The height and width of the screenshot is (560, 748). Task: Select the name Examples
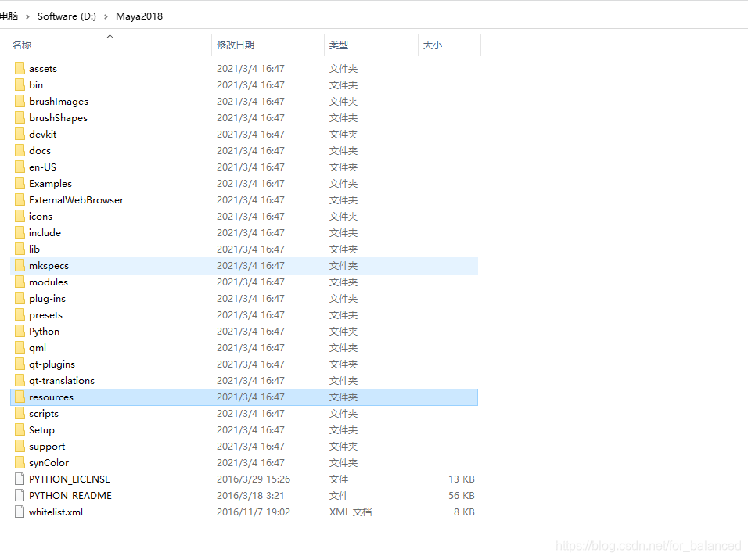point(51,184)
